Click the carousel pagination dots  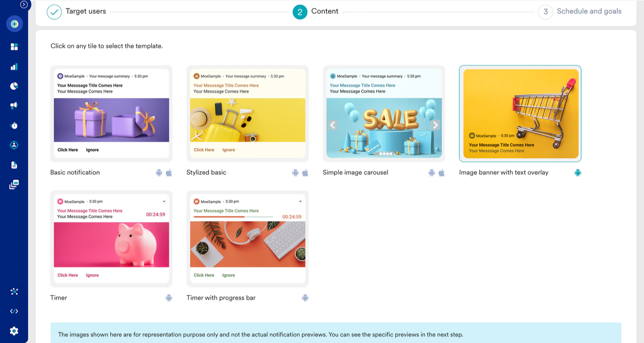386,154
